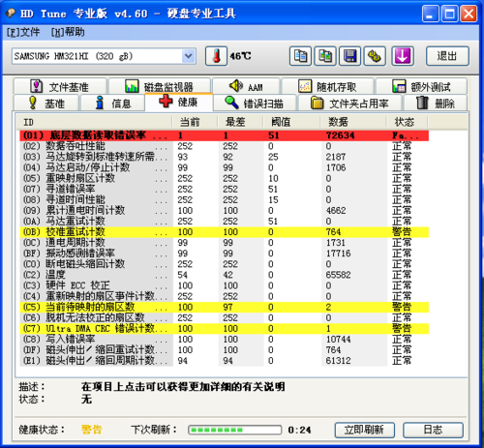Select the (04) 马达启动/停止计数 row

pyautogui.click(x=224, y=167)
